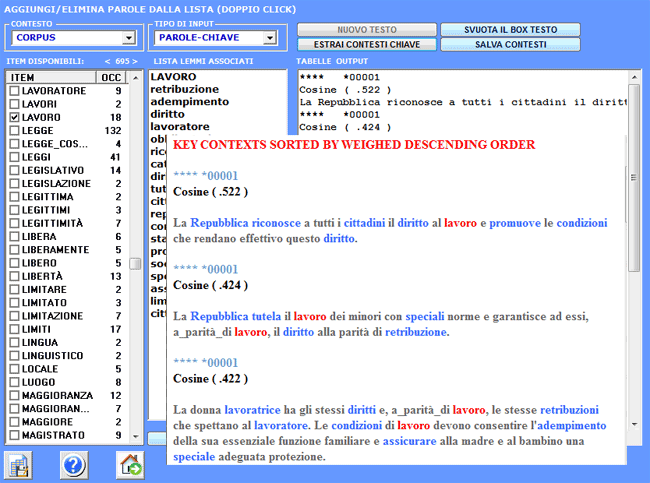The image size is (650, 483).
Task: Click 'Cosine ( .424 )' in output table
Action: (345, 127)
